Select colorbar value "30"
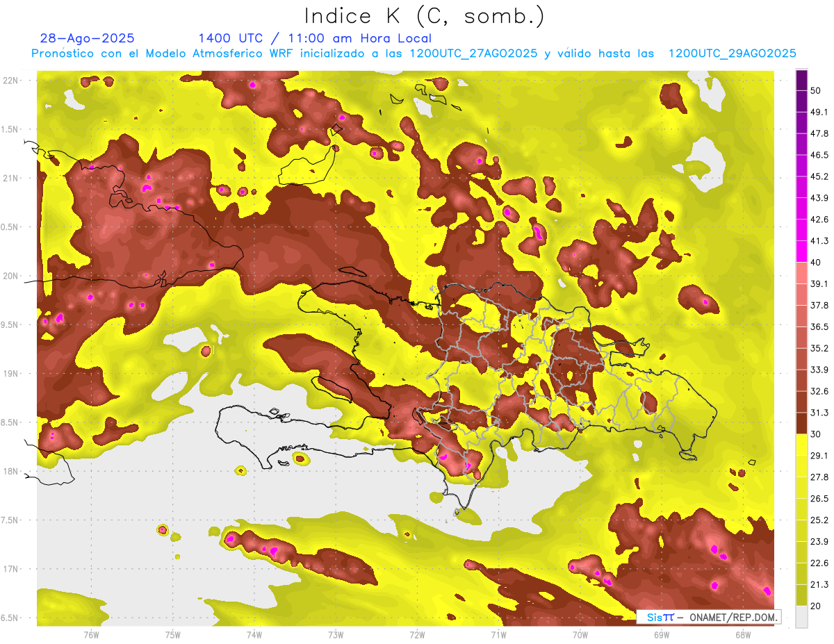834x644 pixels. 817,434
